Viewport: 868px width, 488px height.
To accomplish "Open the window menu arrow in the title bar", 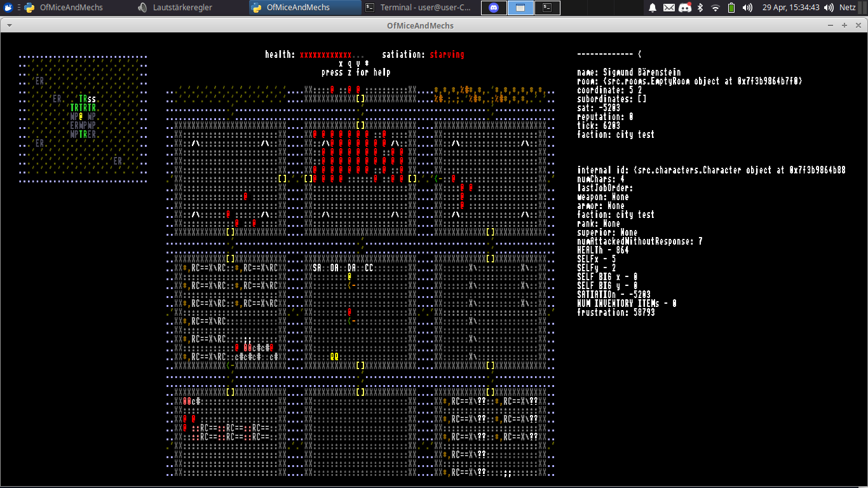I will pyautogui.click(x=6, y=25).
